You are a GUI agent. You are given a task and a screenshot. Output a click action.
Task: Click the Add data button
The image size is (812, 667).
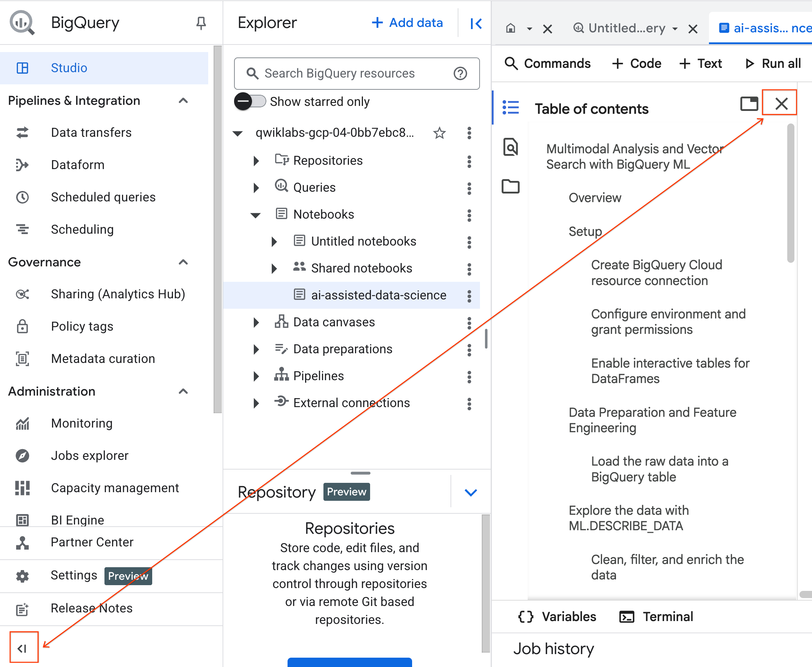click(407, 23)
